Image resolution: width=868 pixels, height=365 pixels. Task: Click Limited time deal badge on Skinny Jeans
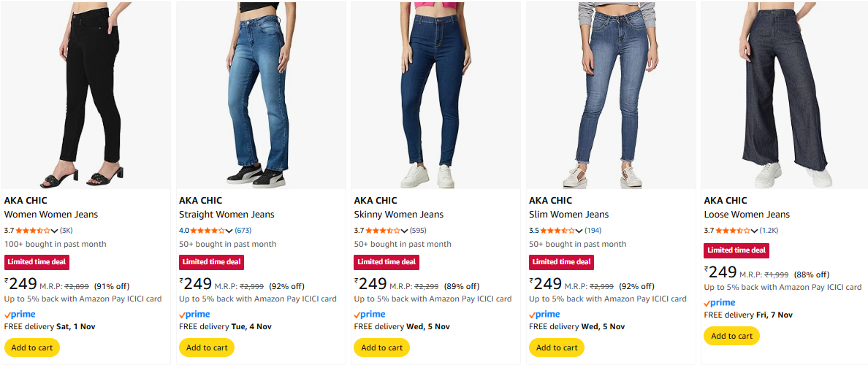387,262
